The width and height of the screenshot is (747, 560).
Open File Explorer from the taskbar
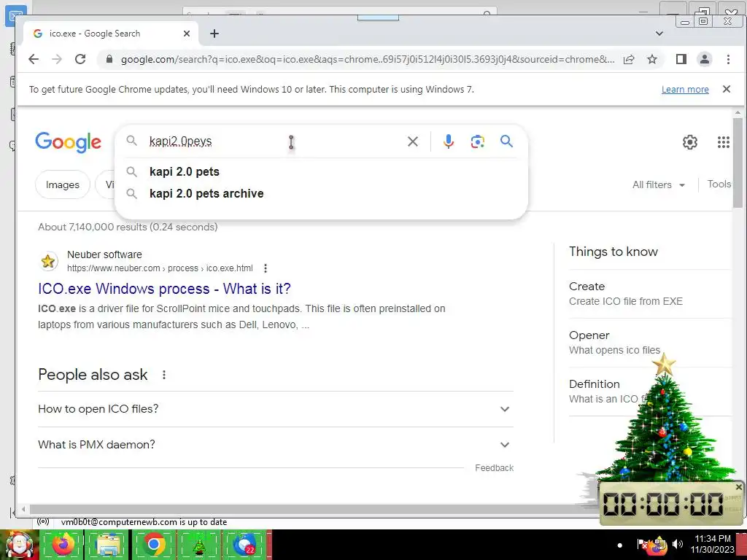108,545
